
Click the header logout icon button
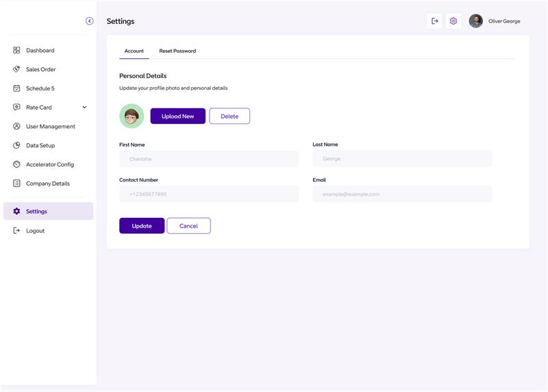[434, 21]
